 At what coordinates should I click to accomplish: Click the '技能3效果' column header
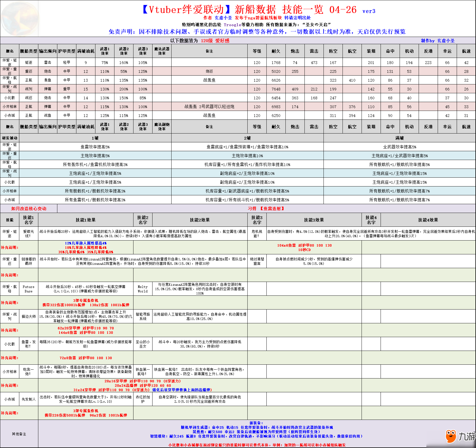click(314, 220)
